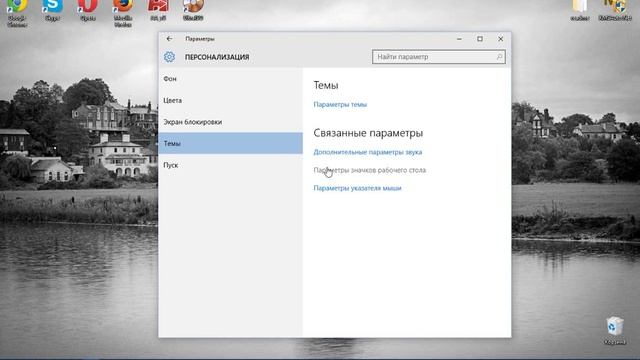
Task: Select the highlighted Темы sidebar item
Action: point(231,143)
